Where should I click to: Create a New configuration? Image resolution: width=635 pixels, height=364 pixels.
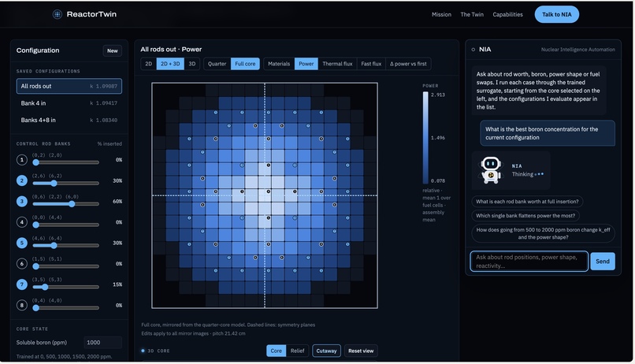coord(112,50)
